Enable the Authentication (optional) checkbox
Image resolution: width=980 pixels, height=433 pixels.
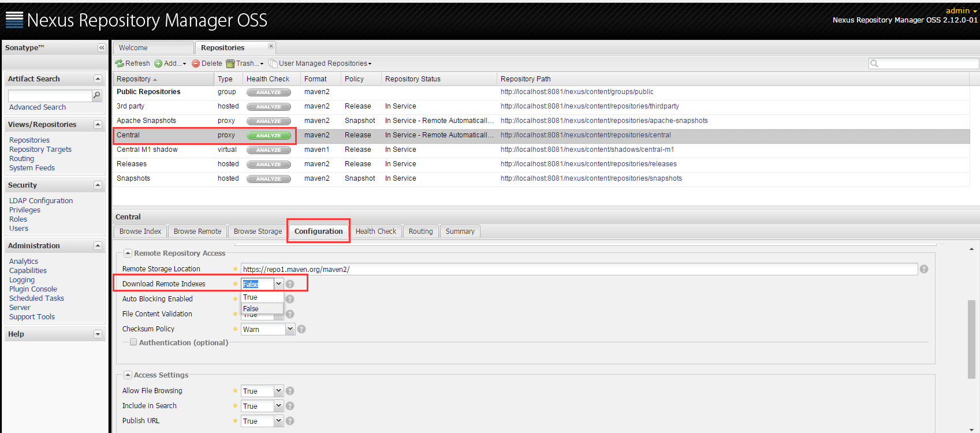(133, 342)
